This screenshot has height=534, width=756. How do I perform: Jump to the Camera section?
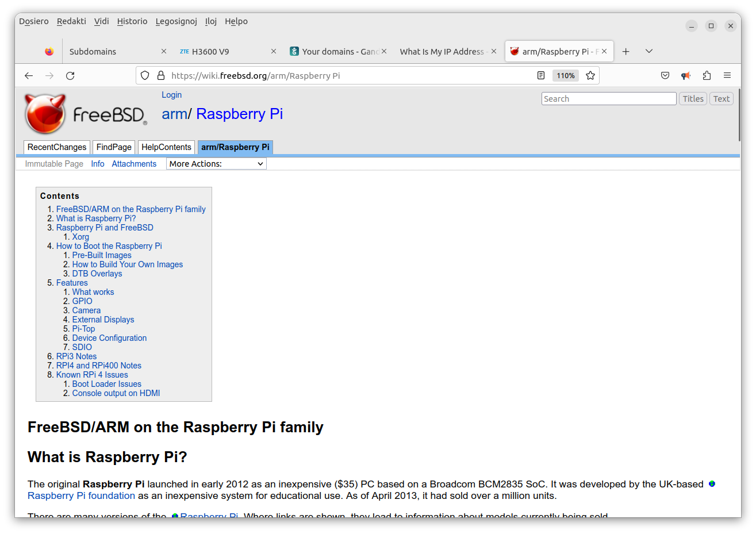point(86,310)
